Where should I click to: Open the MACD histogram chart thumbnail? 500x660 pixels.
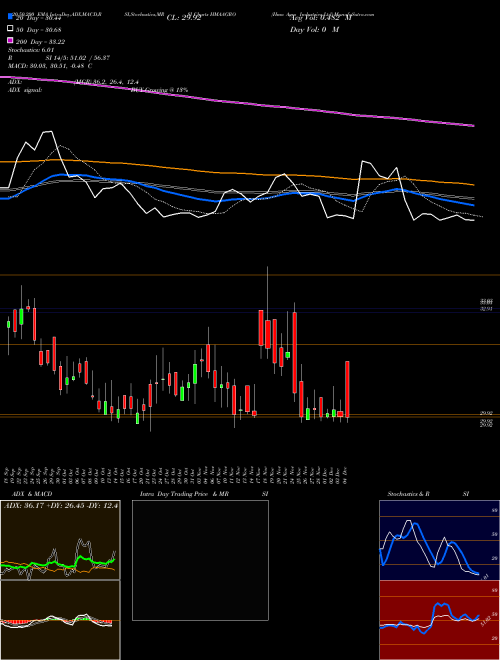(x=60, y=620)
